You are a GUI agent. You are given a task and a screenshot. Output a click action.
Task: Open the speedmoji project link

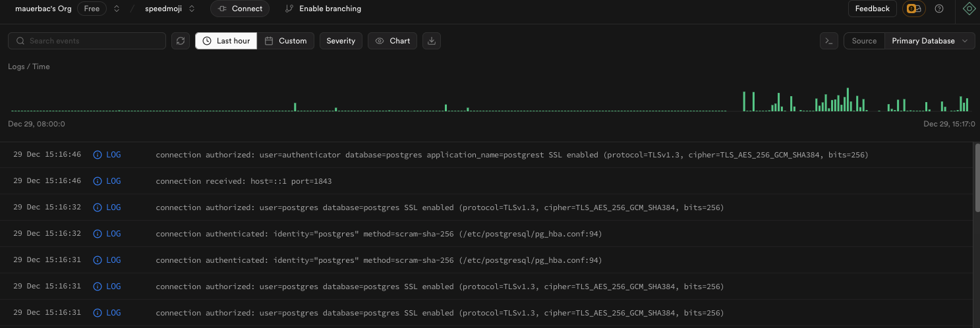(163, 9)
